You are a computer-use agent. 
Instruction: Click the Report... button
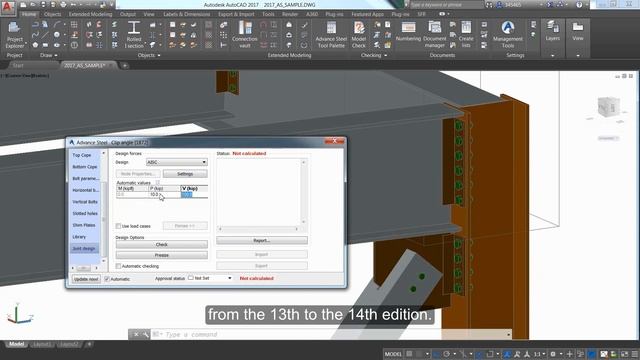(x=262, y=240)
